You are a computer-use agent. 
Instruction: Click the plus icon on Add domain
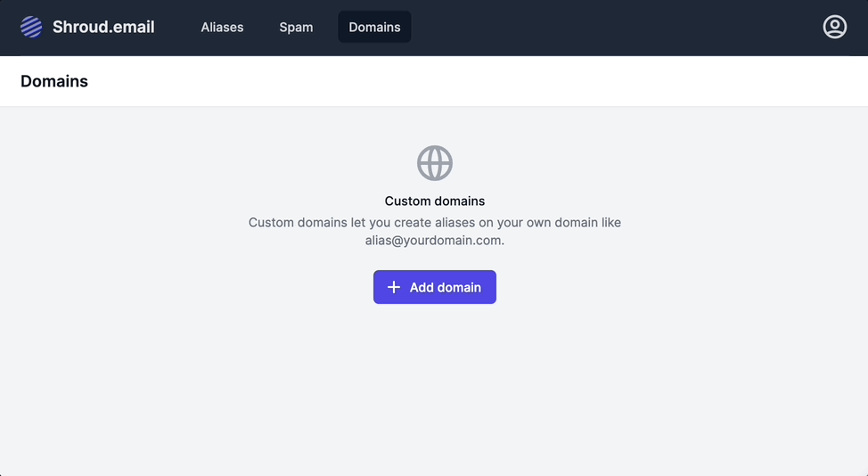tap(394, 287)
